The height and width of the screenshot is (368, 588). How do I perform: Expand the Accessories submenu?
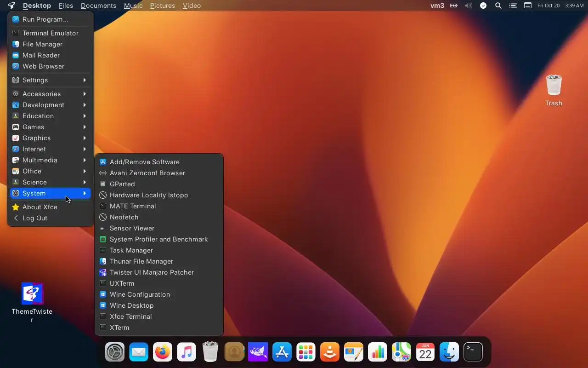coord(51,94)
